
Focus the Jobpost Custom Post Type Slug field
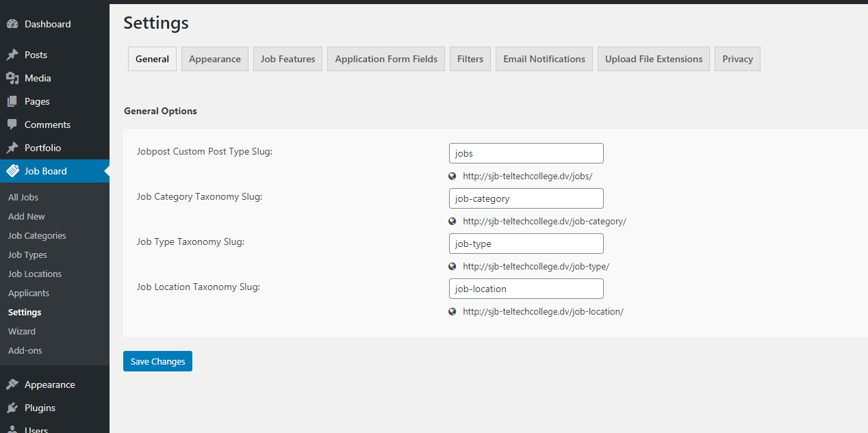tap(526, 153)
